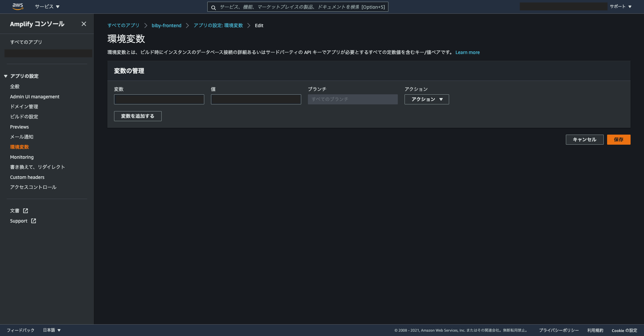Open フィードバック in the footer

point(20,330)
